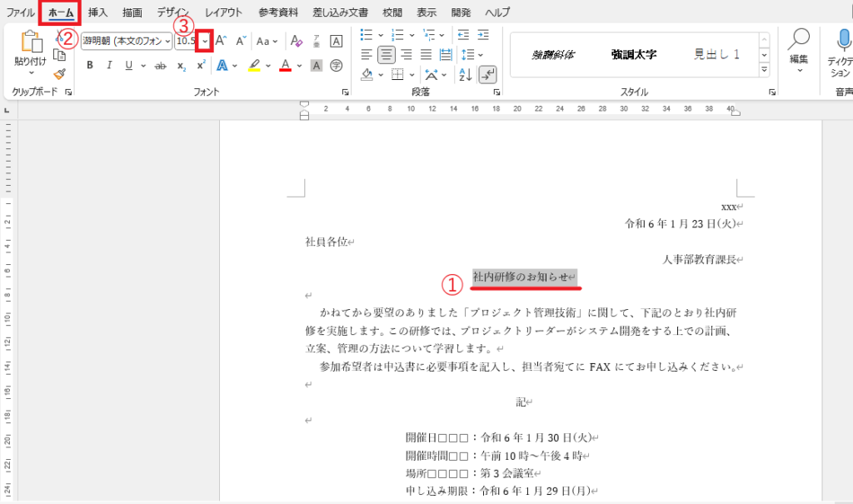Apply the 強調斜体 style

coord(553,54)
